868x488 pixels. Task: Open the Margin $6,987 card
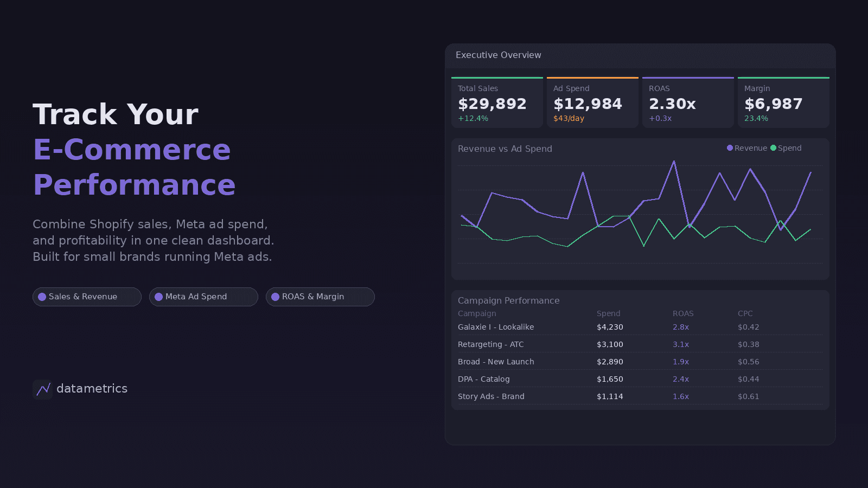point(783,102)
